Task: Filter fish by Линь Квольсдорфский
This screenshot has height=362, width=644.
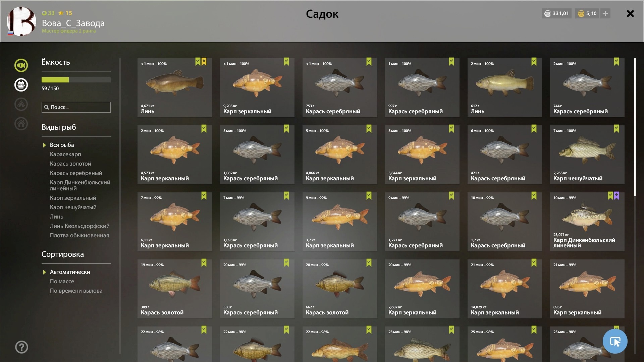Action: coord(79,226)
